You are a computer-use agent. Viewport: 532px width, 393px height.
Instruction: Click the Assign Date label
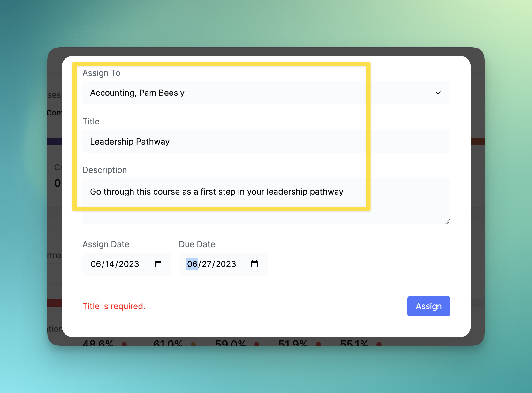pos(106,244)
